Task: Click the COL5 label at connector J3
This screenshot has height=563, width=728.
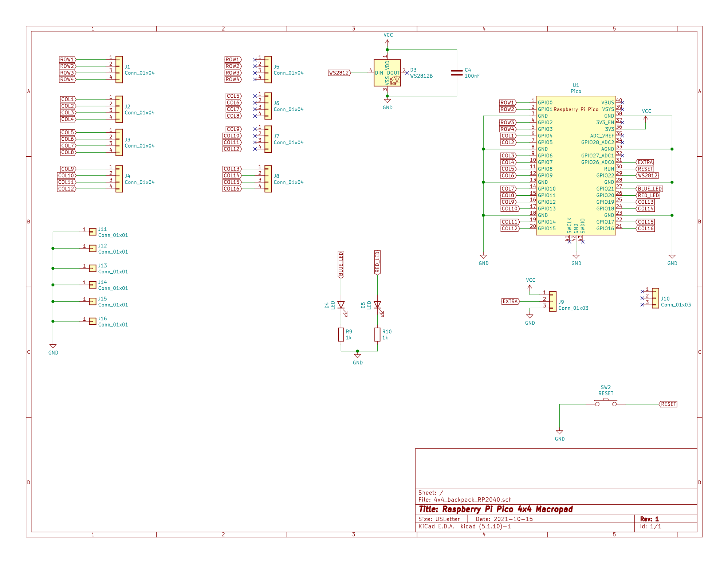Action: [68, 132]
